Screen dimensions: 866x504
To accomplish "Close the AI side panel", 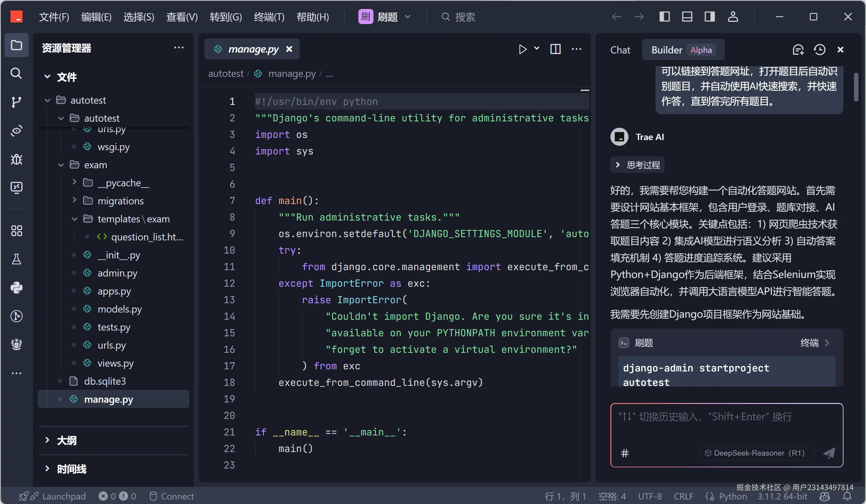I will (840, 50).
